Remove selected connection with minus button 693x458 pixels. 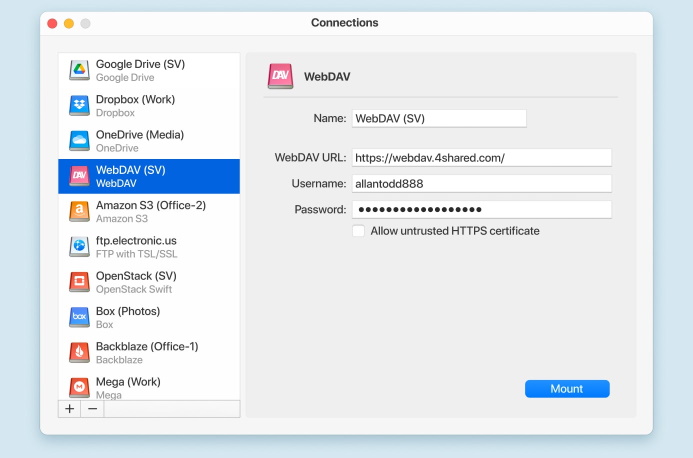[92, 409]
